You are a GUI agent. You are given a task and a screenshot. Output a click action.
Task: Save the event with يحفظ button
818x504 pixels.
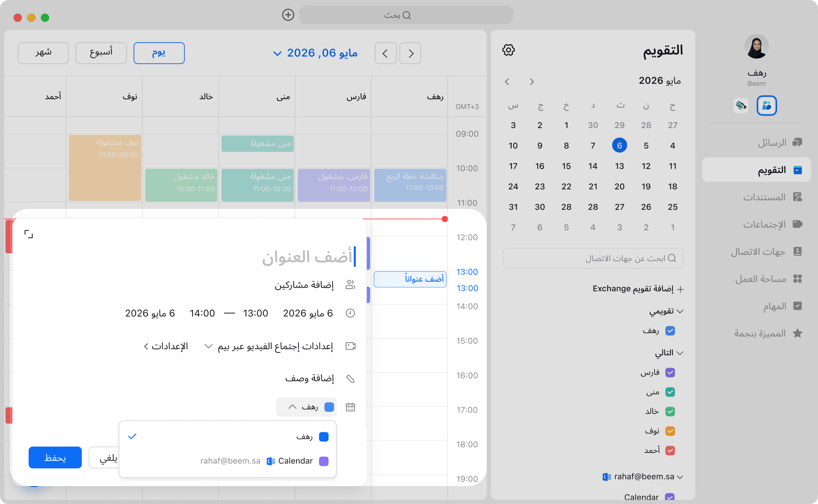pos(55,457)
